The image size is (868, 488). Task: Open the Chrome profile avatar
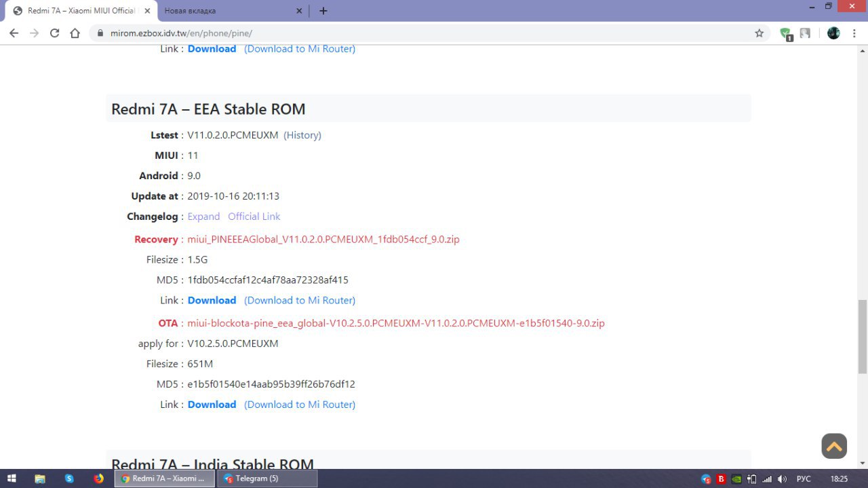click(833, 33)
